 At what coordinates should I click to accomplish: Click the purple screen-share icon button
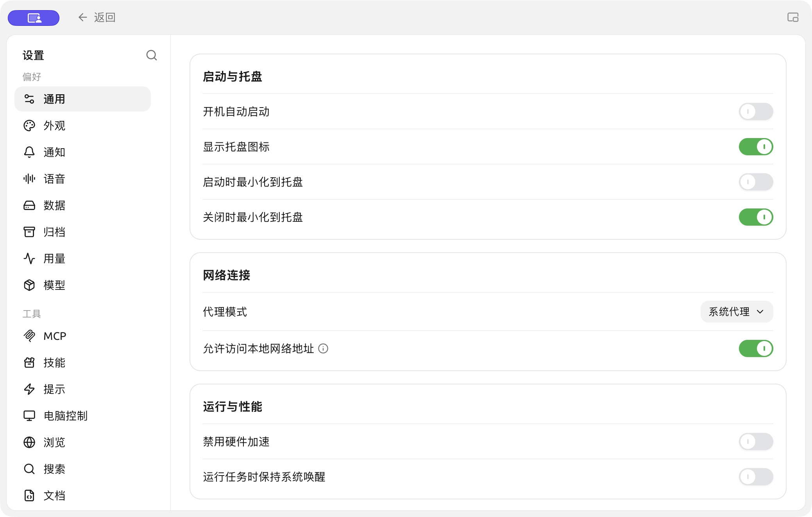[x=34, y=18]
